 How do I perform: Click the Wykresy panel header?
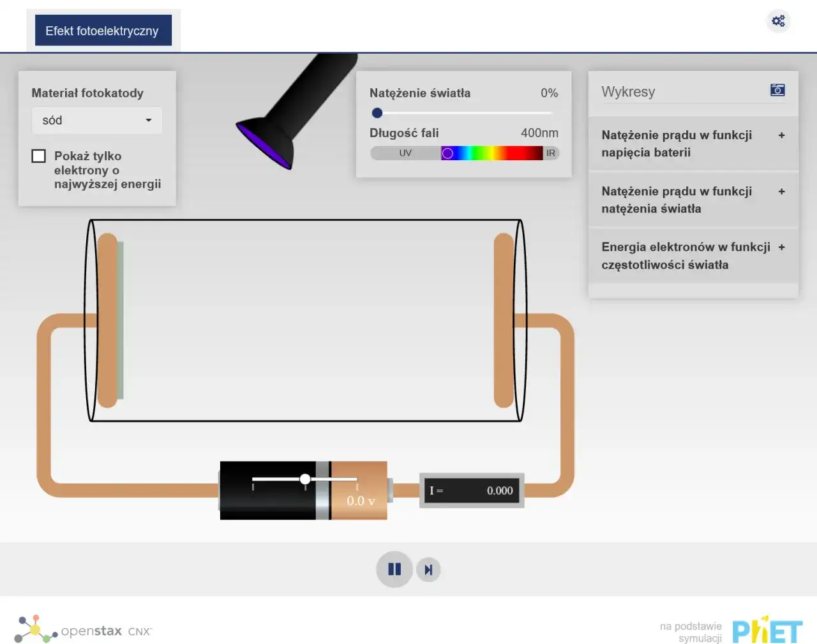click(628, 92)
